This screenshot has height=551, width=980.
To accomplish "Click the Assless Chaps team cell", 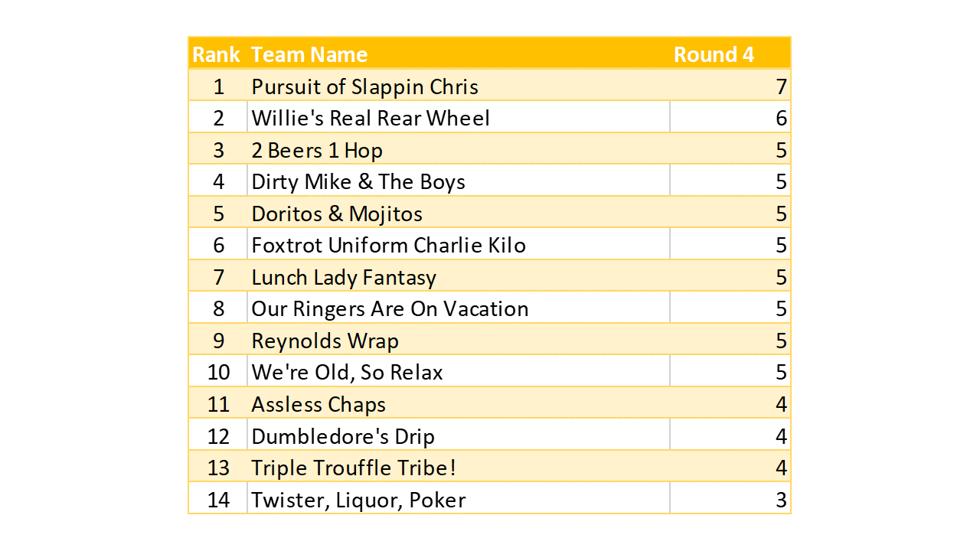I will [x=318, y=405].
